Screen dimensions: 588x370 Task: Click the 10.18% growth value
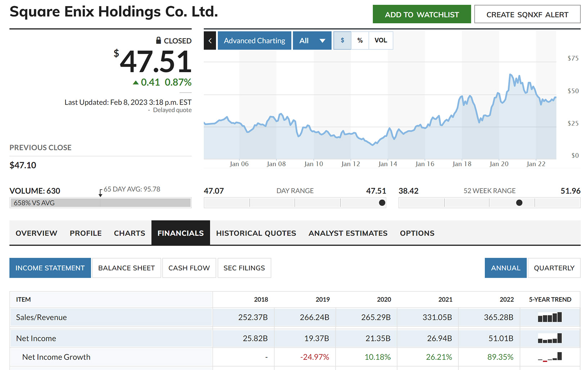377,357
